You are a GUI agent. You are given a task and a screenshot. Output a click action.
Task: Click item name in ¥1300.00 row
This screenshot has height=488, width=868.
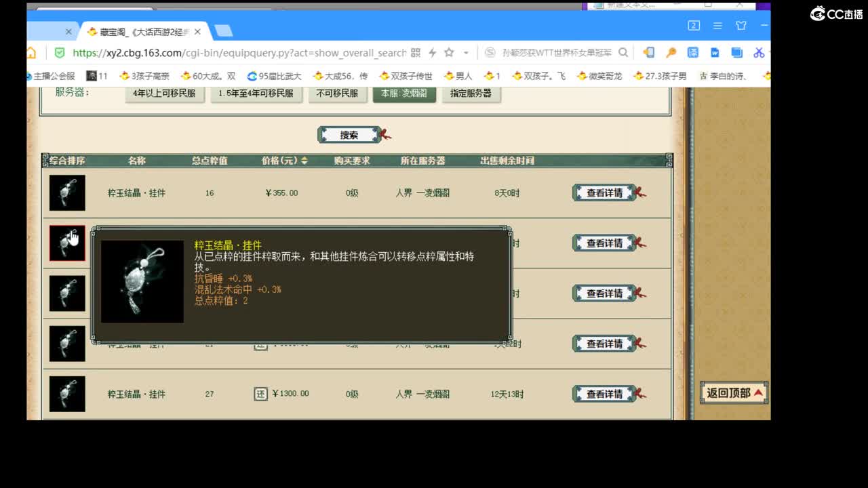136,394
